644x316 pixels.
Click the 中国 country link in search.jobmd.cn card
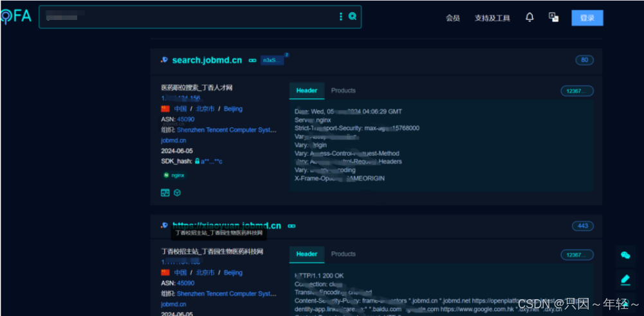[x=180, y=109]
